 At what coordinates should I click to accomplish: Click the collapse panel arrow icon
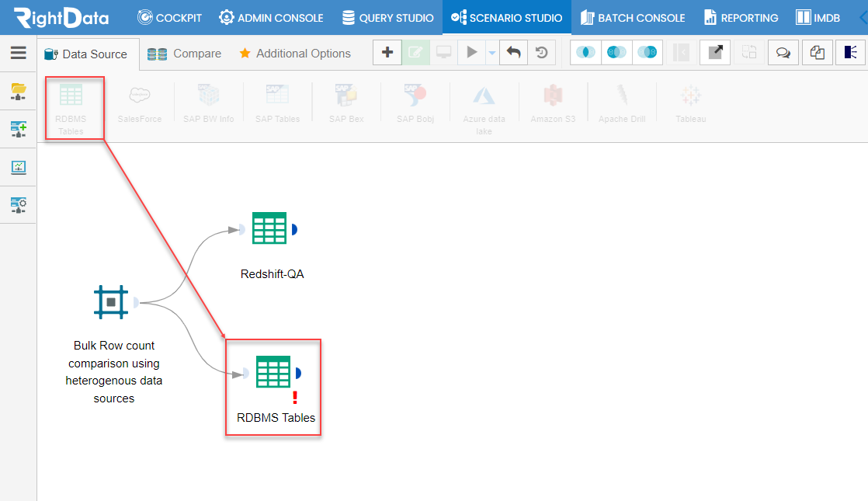point(681,53)
